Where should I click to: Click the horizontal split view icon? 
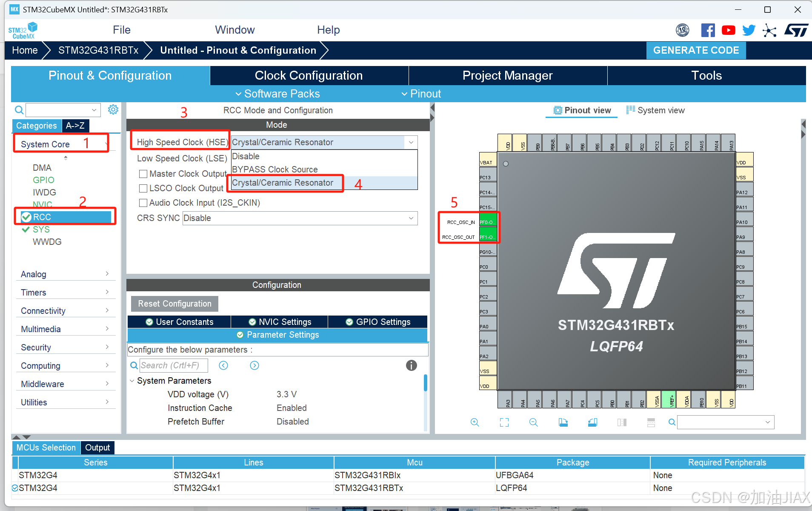[x=651, y=422]
